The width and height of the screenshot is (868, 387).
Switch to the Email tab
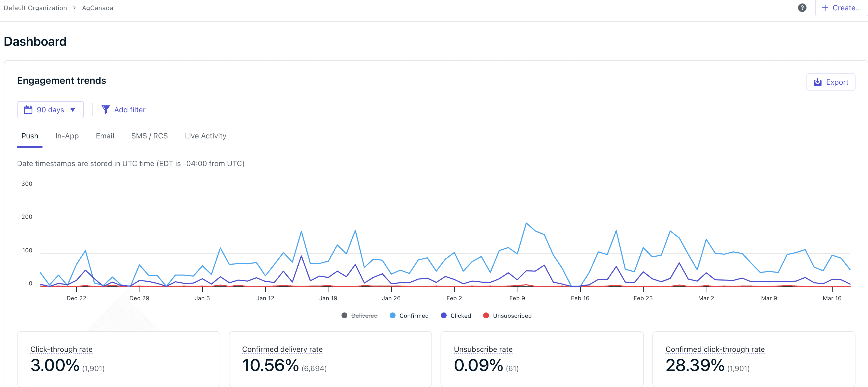pos(105,136)
